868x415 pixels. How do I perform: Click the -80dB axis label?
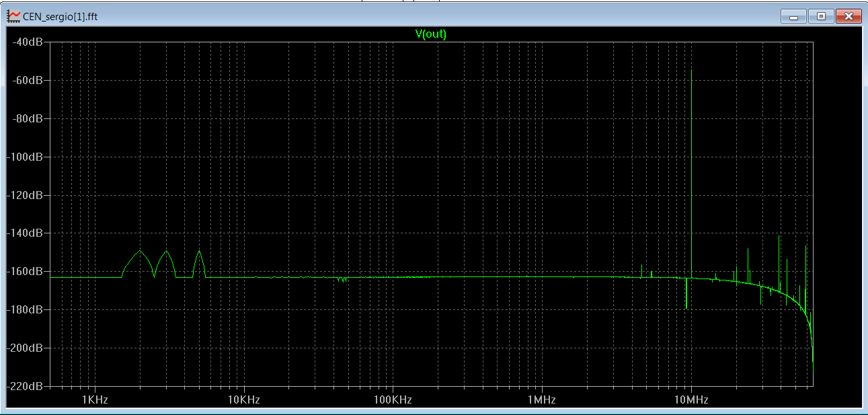click(27, 118)
